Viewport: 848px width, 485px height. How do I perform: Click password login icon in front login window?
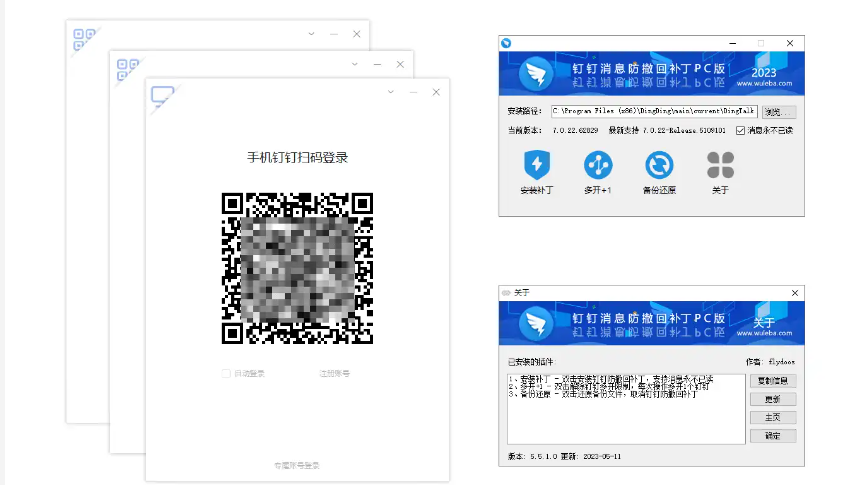pos(162,95)
